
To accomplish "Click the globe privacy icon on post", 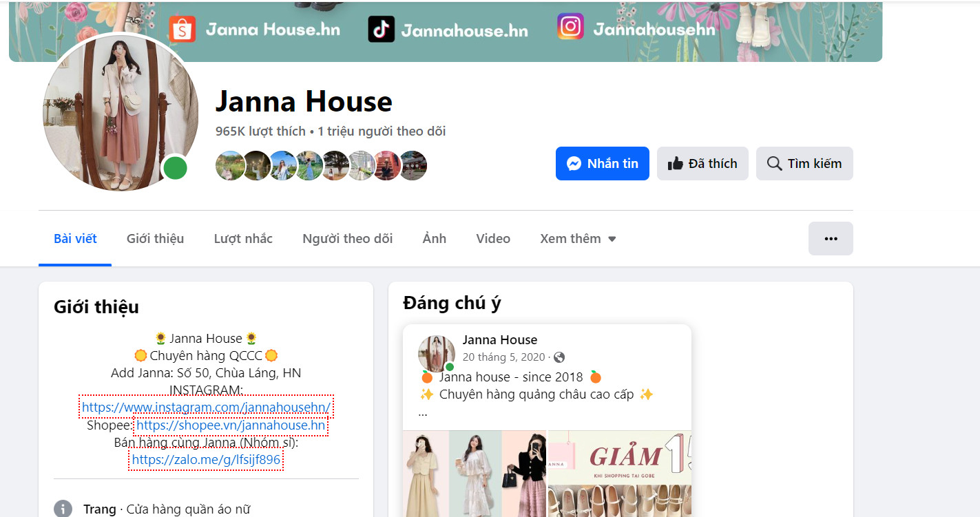I will point(559,357).
